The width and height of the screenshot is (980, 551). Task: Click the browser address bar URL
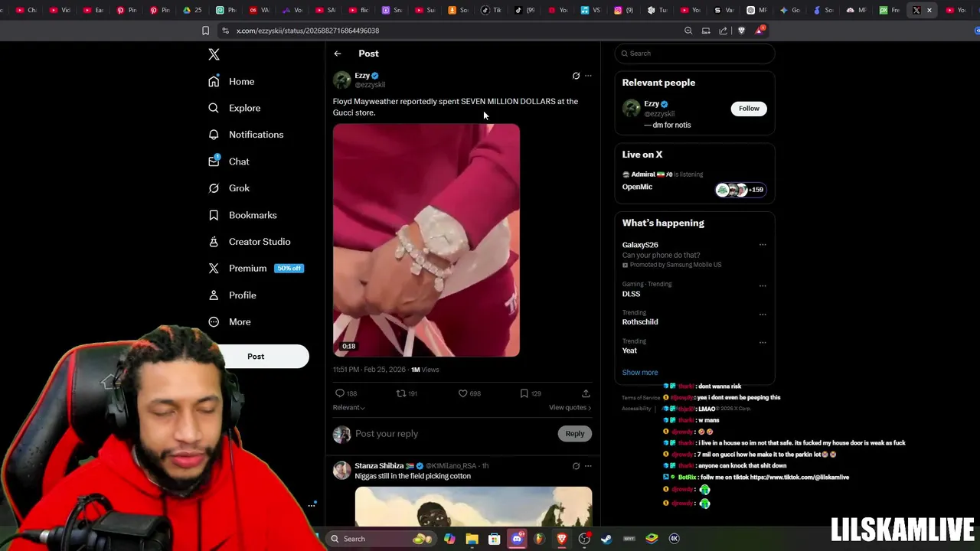pos(308,31)
